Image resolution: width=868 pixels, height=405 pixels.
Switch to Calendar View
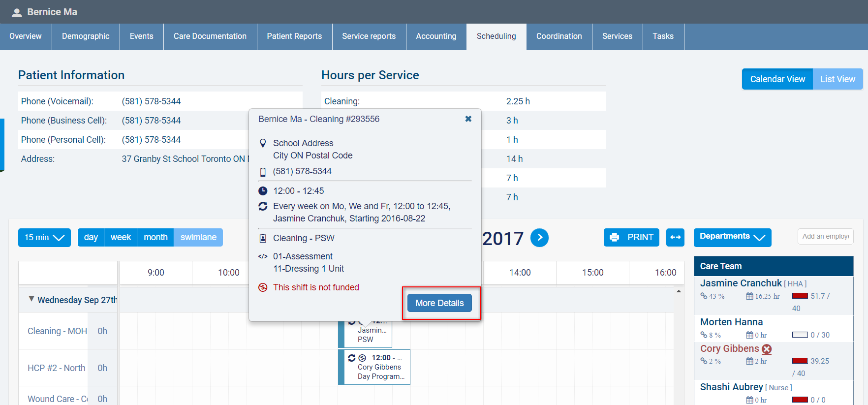[777, 79]
